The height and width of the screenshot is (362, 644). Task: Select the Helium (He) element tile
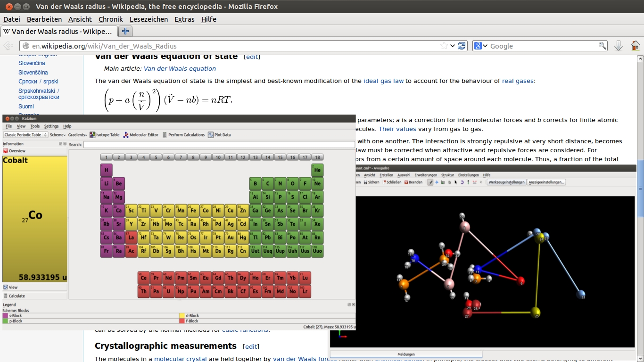coord(317,170)
